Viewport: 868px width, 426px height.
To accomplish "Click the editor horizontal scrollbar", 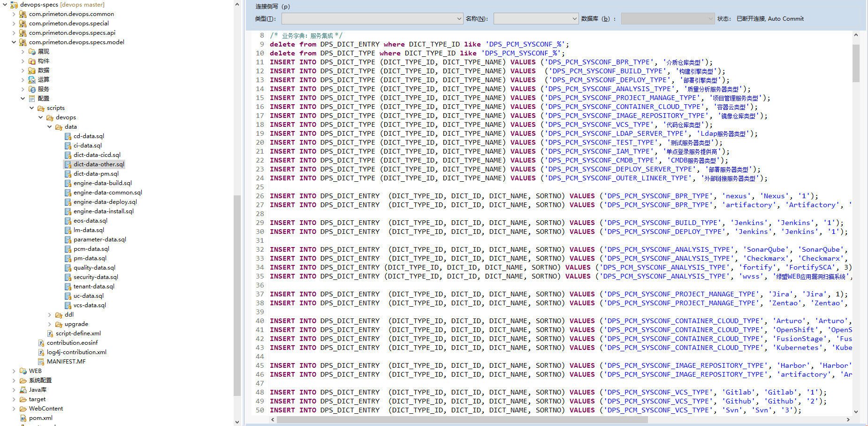I will pyautogui.click(x=462, y=419).
